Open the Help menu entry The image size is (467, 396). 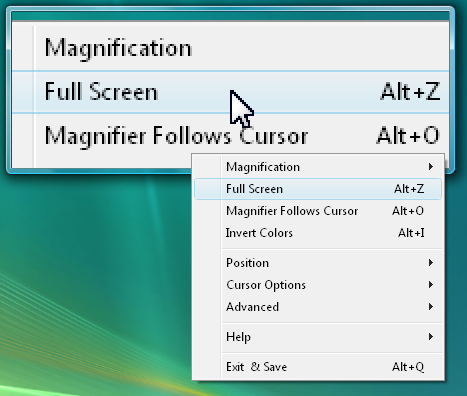pos(318,337)
